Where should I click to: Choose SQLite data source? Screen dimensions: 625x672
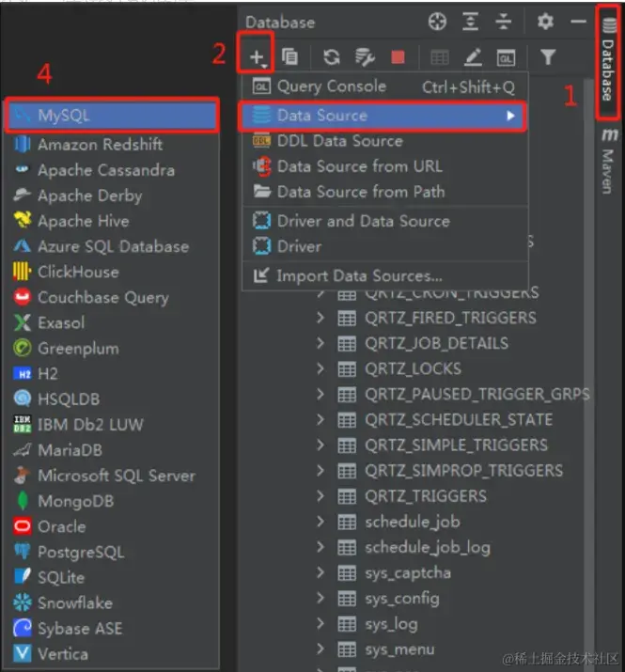tap(112, 578)
